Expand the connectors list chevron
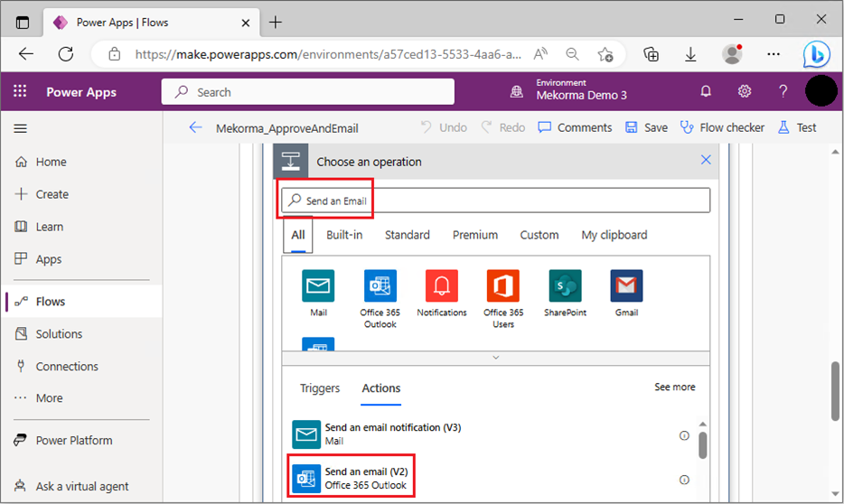This screenshot has width=844, height=504. point(496,358)
